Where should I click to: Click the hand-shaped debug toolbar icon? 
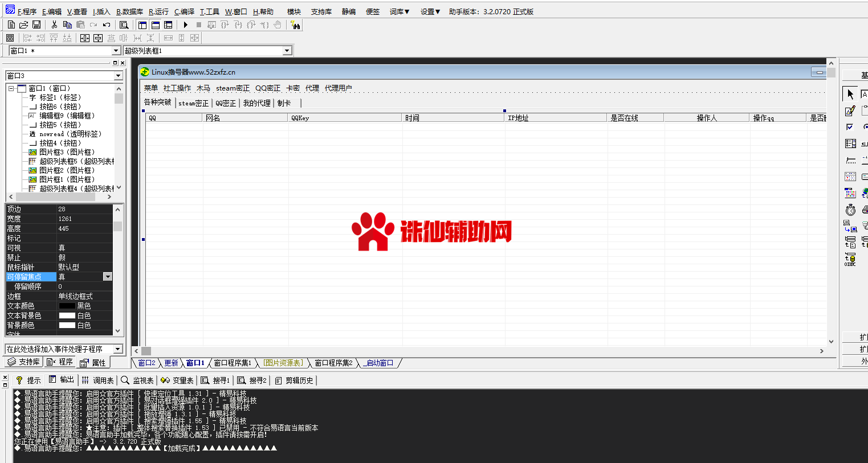pyautogui.click(x=278, y=25)
